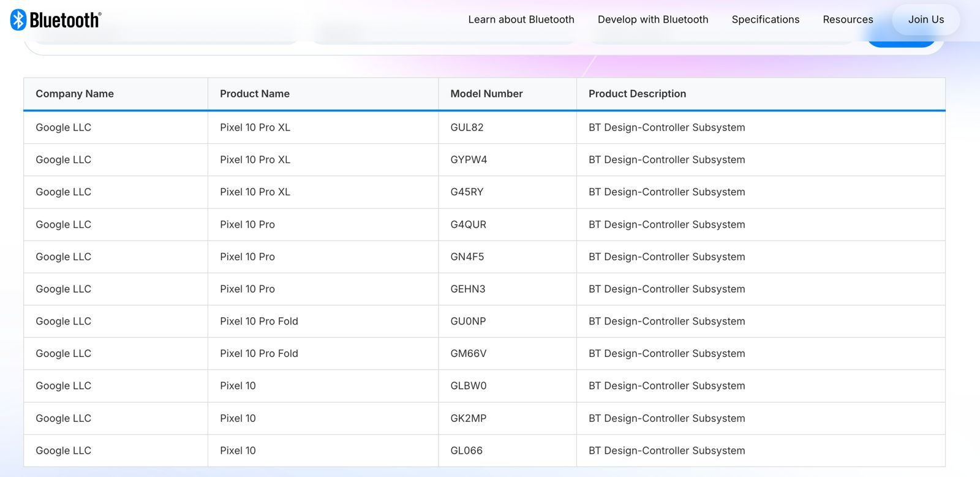Open the Specifications menu
The image size is (980, 477).
pyautogui.click(x=766, y=20)
